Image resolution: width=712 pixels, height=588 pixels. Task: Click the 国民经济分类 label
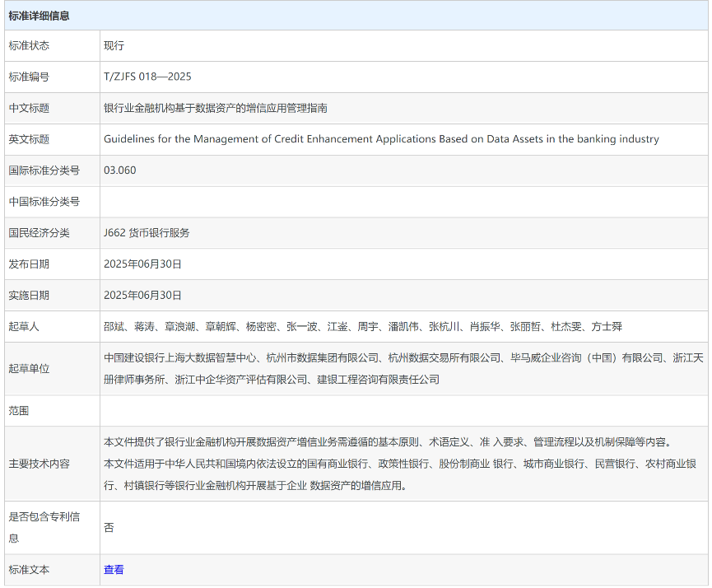39,233
